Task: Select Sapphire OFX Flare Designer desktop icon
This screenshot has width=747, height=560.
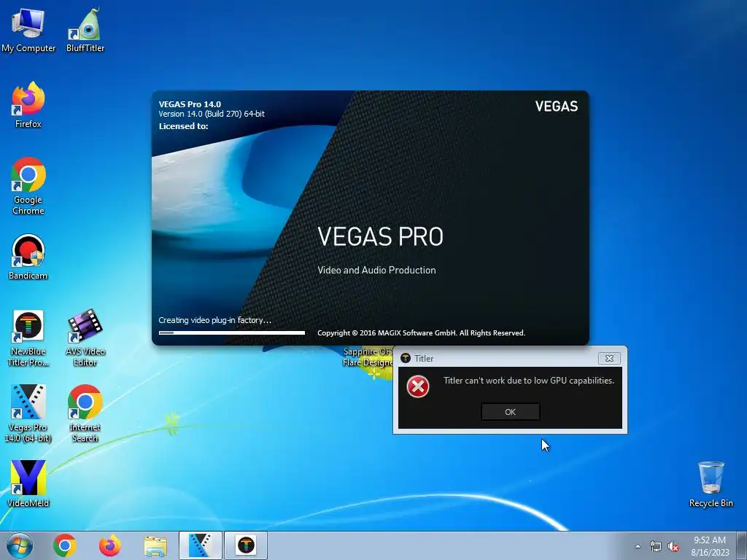Action: pyautogui.click(x=367, y=357)
